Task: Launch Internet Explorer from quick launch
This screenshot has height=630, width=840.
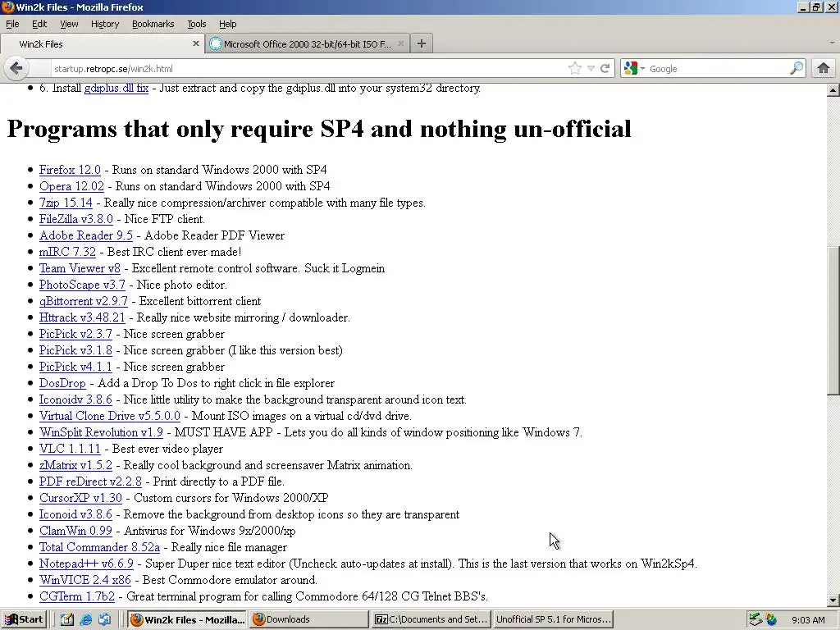Action: point(85,620)
